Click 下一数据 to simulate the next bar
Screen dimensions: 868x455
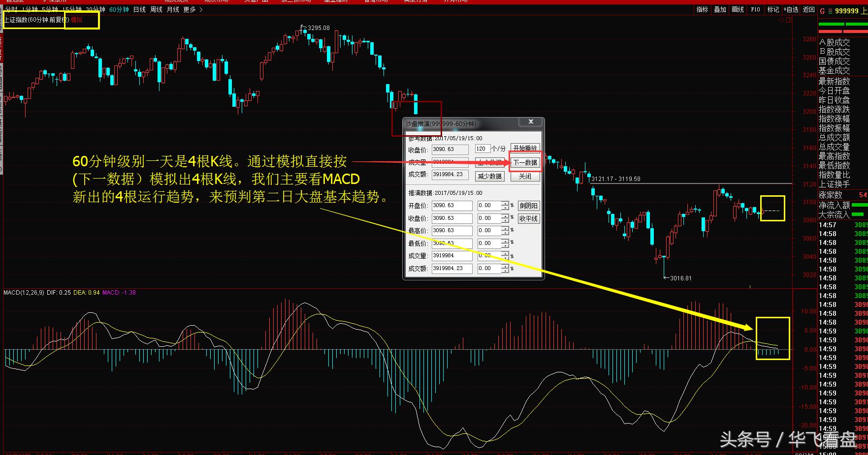coord(525,163)
